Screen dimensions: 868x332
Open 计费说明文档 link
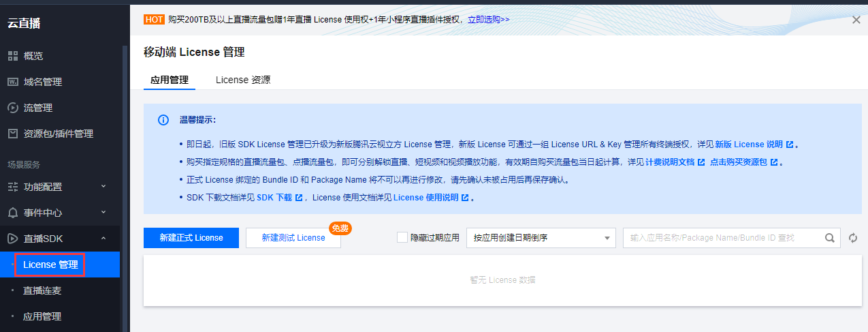(x=670, y=162)
